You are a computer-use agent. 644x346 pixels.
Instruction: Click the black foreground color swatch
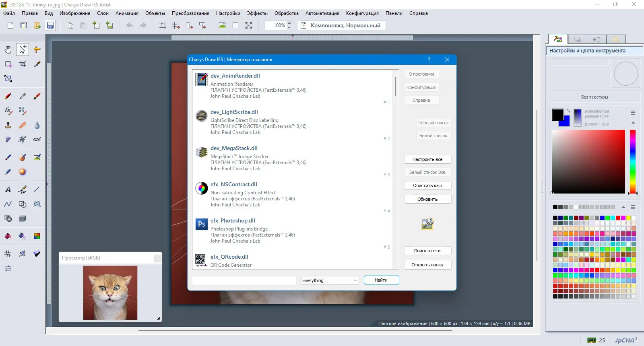(557, 114)
